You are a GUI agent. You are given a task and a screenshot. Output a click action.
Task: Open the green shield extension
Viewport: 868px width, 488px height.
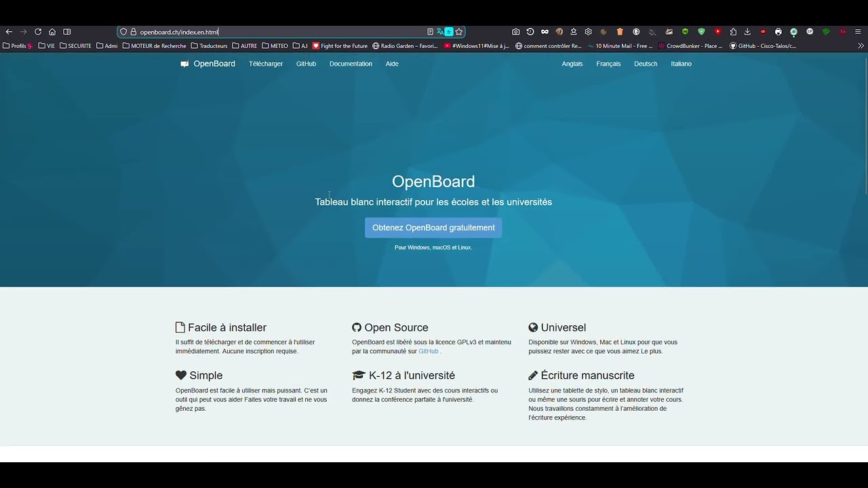701,32
